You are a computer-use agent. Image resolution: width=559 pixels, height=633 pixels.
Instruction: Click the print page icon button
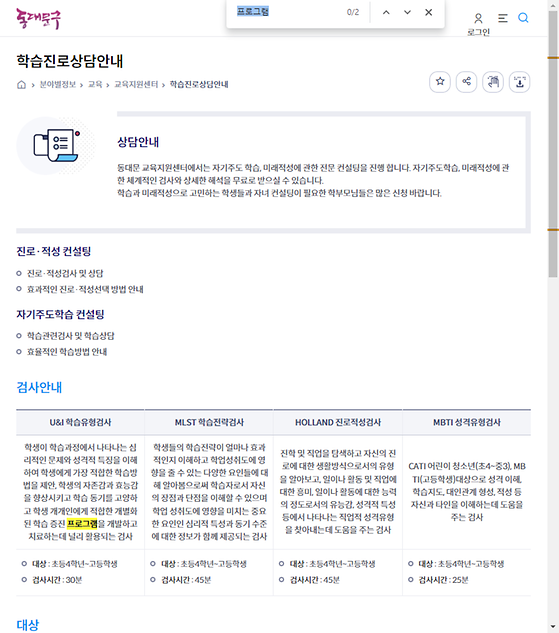point(493,82)
